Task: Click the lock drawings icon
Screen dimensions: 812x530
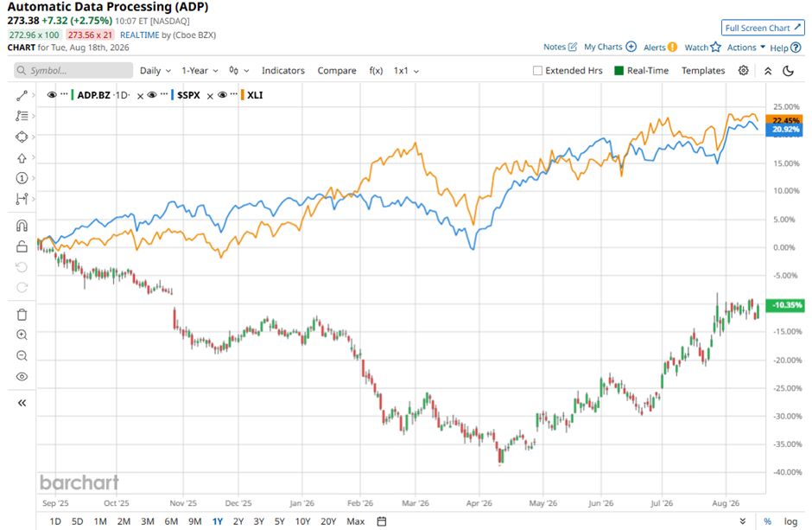Action: tap(22, 246)
